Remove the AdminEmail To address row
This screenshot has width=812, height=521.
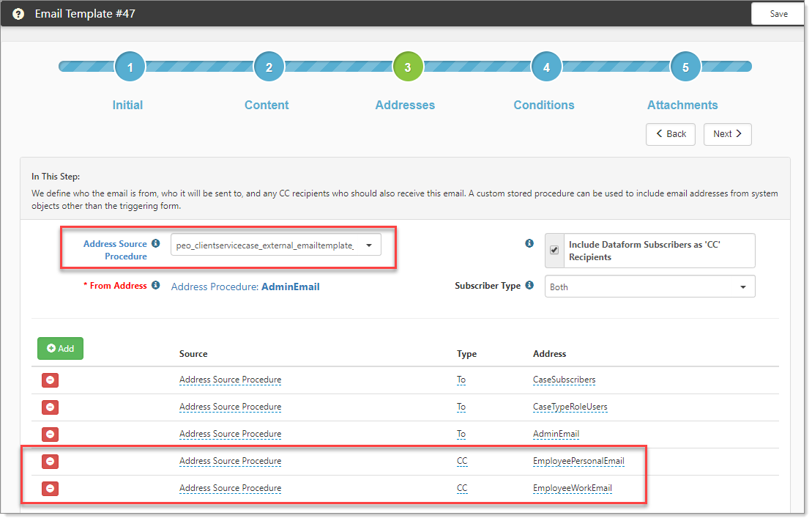(x=50, y=435)
